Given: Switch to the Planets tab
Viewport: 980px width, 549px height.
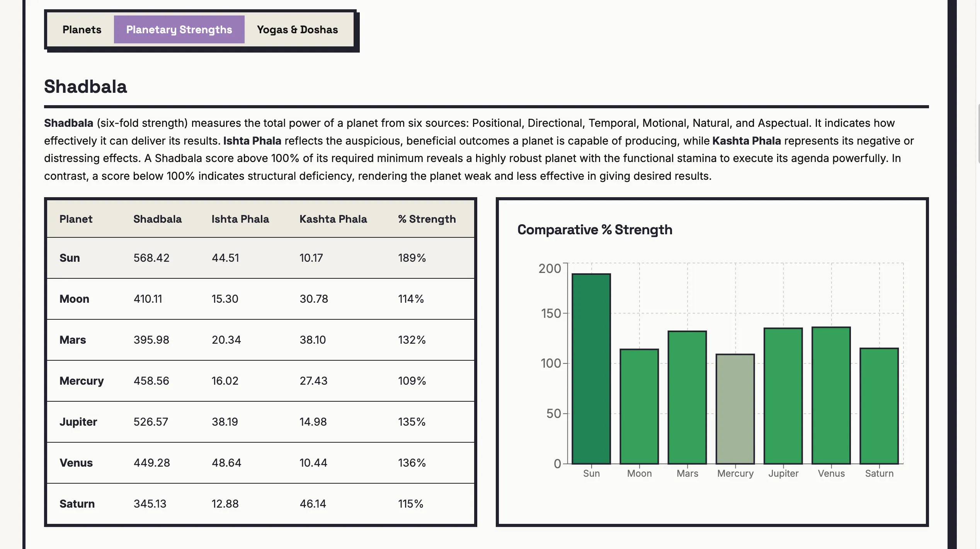Looking at the screenshot, I should coord(82,29).
